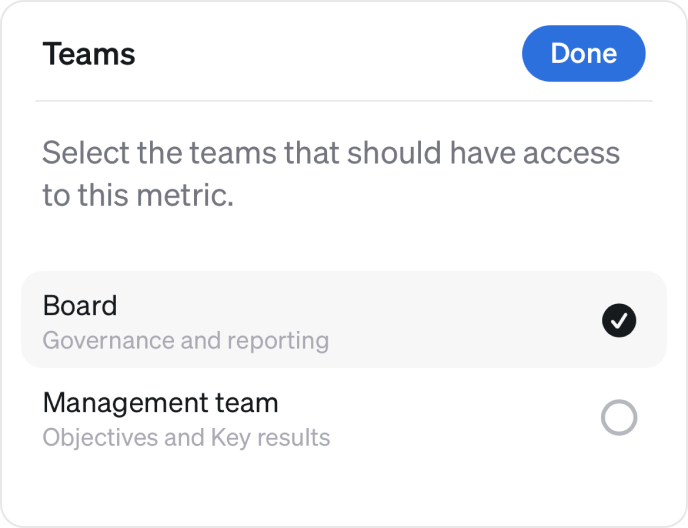Uncheck the black checkmark next to Board
The width and height of the screenshot is (688, 528).
[x=619, y=320]
